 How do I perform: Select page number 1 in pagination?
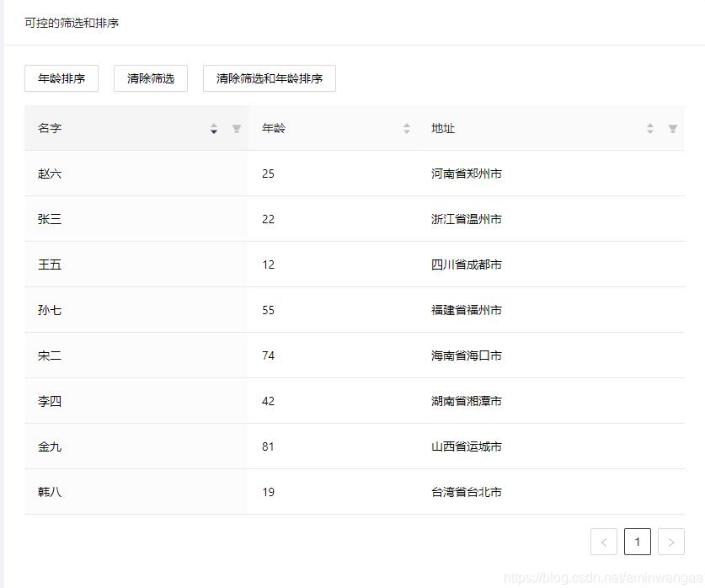coord(638,543)
